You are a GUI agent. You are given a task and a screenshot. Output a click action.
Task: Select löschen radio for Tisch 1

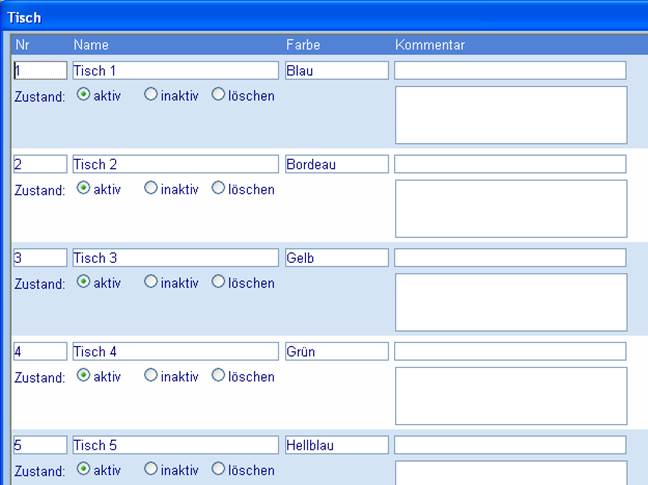tap(218, 96)
